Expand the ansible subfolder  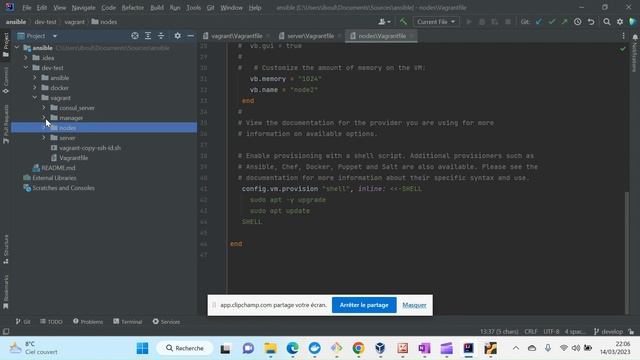35,78
